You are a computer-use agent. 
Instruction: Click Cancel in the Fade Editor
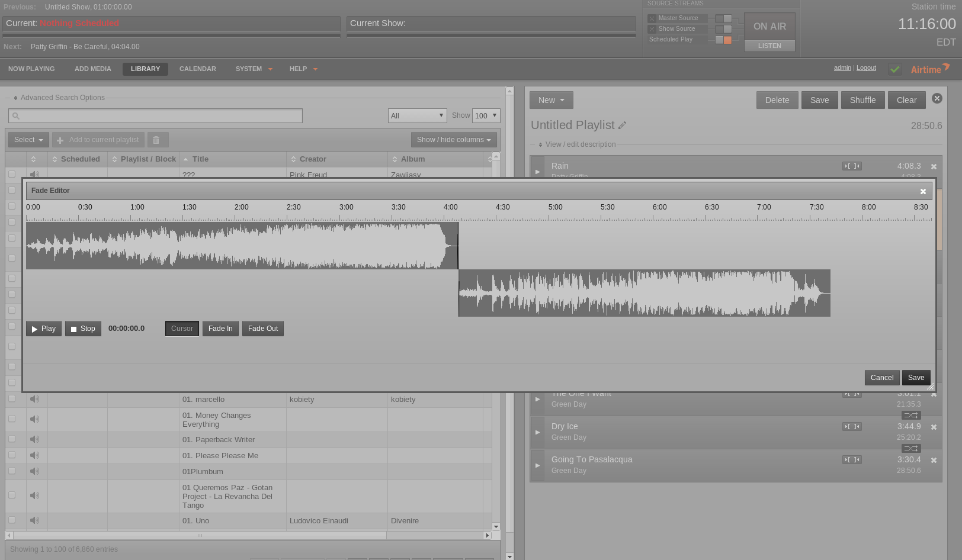(x=882, y=378)
